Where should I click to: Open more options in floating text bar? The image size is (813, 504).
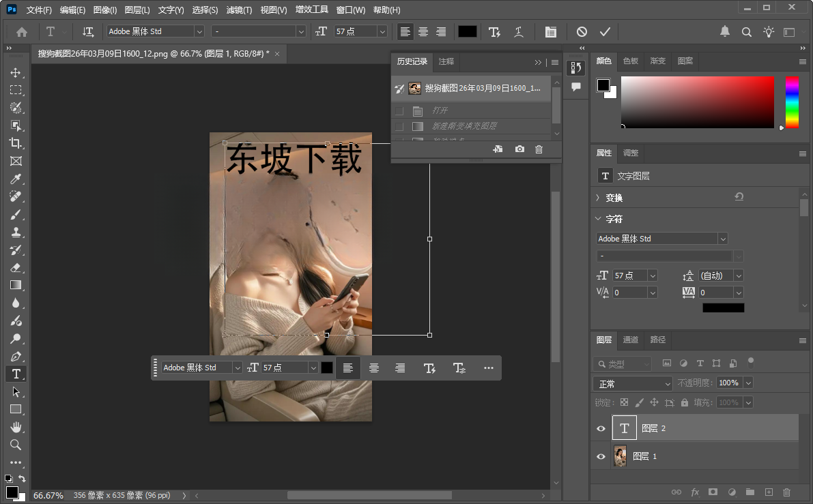tap(489, 368)
